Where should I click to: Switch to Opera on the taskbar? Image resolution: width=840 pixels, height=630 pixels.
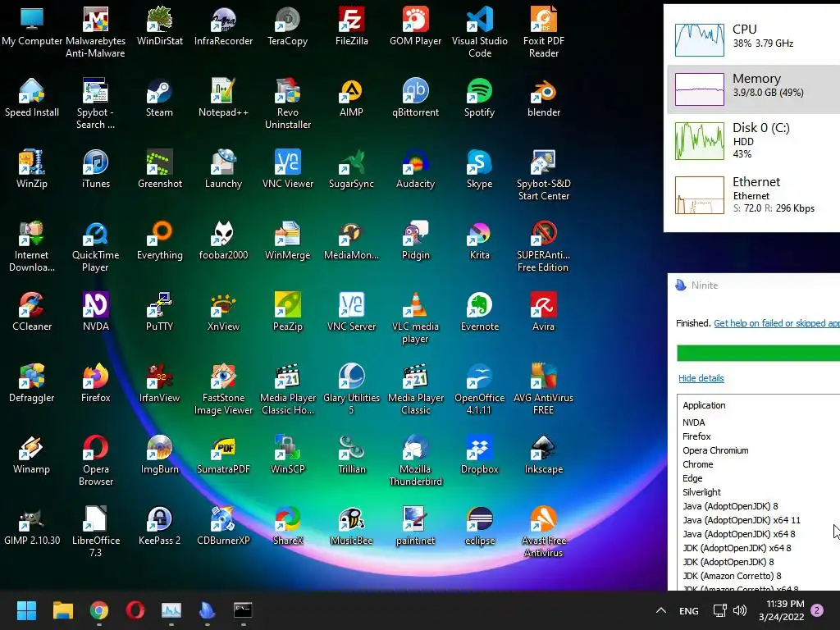[x=135, y=610]
